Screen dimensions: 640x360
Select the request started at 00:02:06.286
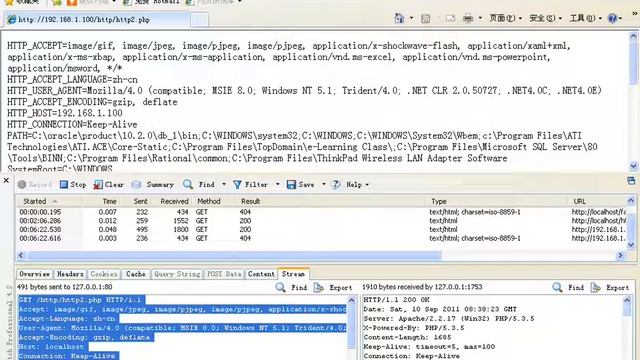(322, 221)
